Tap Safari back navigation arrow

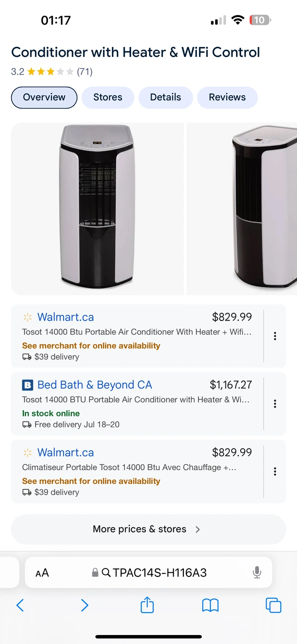[x=20, y=606]
